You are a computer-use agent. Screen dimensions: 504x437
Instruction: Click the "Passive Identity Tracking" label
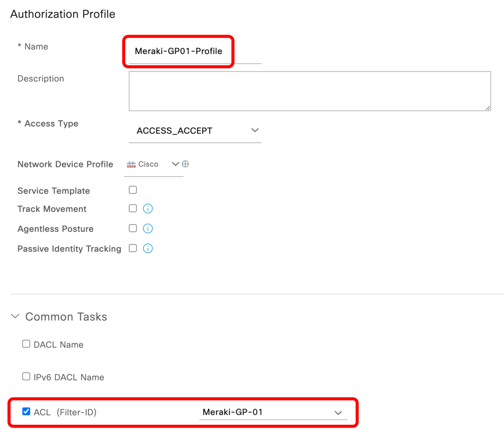[69, 249]
